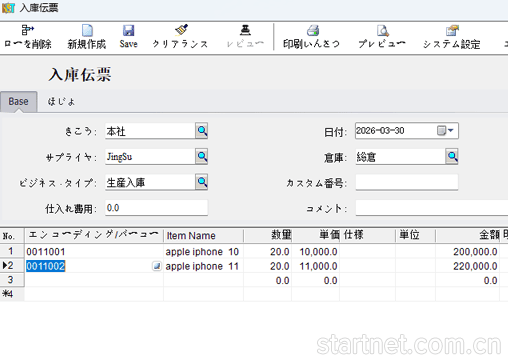This screenshot has height=361, width=508.
Task: Click the 印刷 printer icon
Action: pos(313,30)
